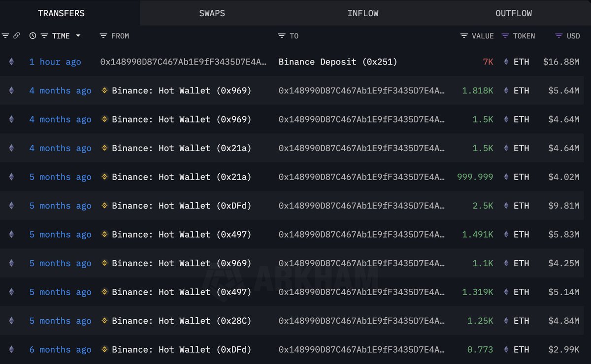Click the leftmost filter icon in the header
Screen dimensions: 591x364
[x=5, y=35]
